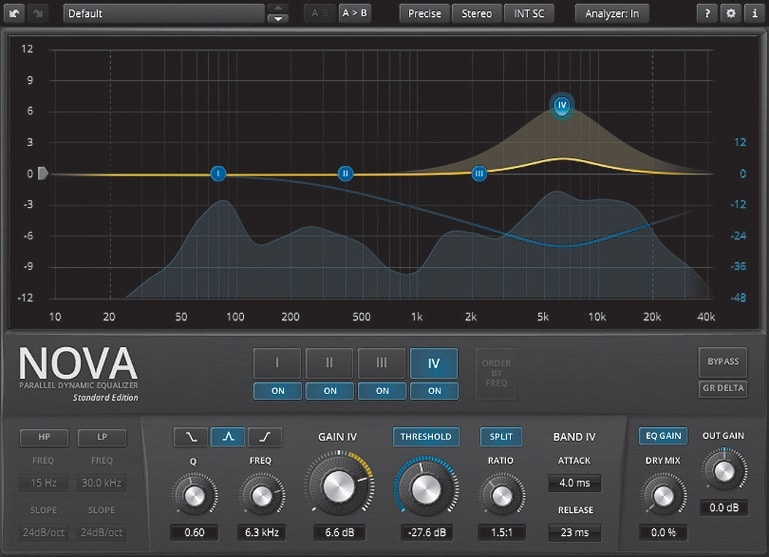This screenshot has width=769, height=557.
Task: Click the zero-level marker arrow on graph
Action: 43,173
